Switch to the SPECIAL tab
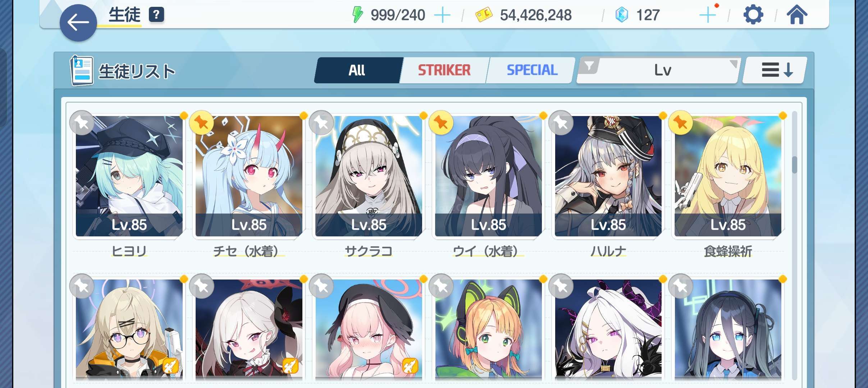 tap(532, 70)
